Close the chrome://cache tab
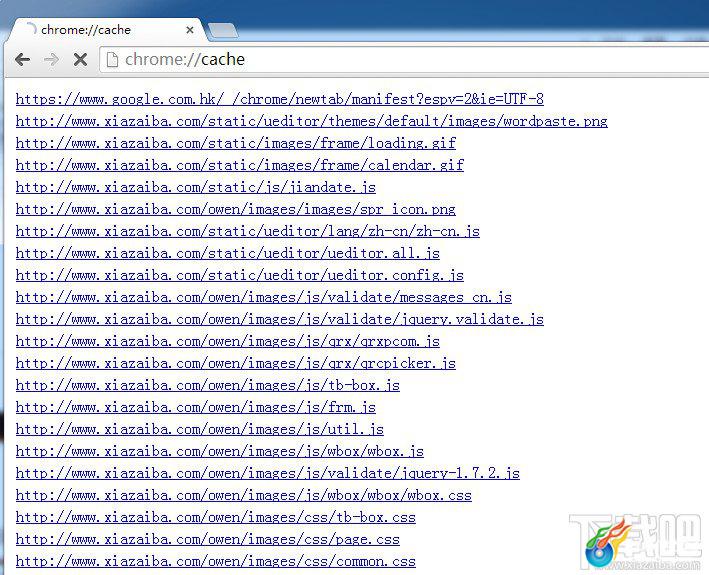Image resolution: width=709 pixels, height=575 pixels. (190, 30)
